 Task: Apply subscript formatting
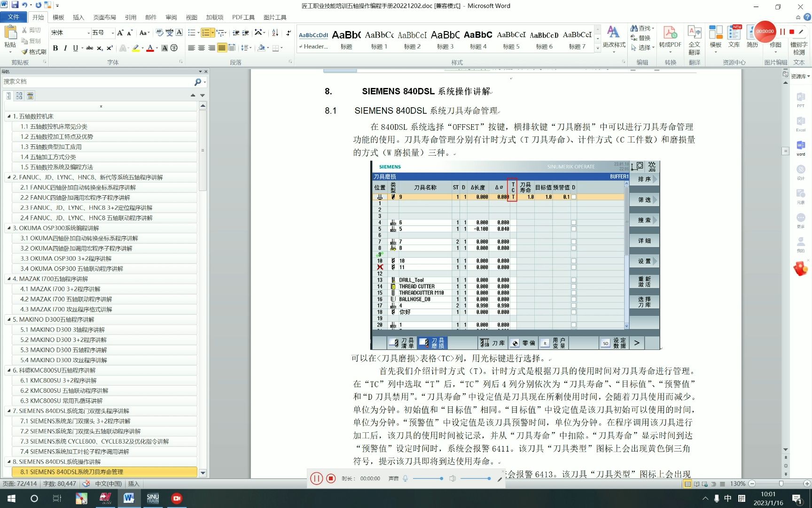pos(100,48)
